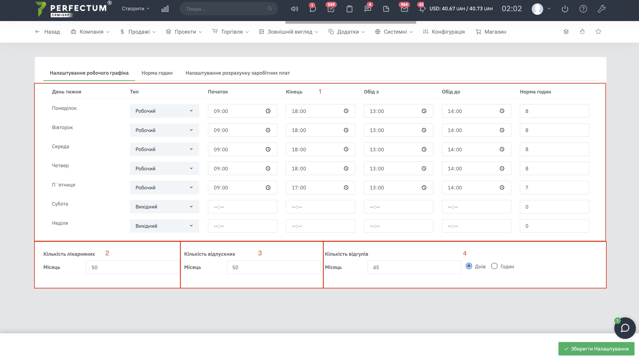Switch to the Норма годин tab
Image resolution: width=639 pixels, height=364 pixels.
click(157, 73)
